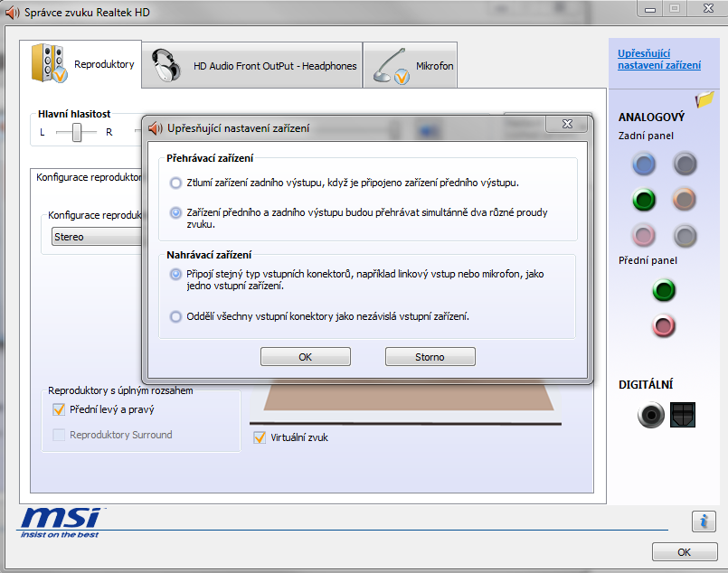Click the main window OK button

(685, 552)
